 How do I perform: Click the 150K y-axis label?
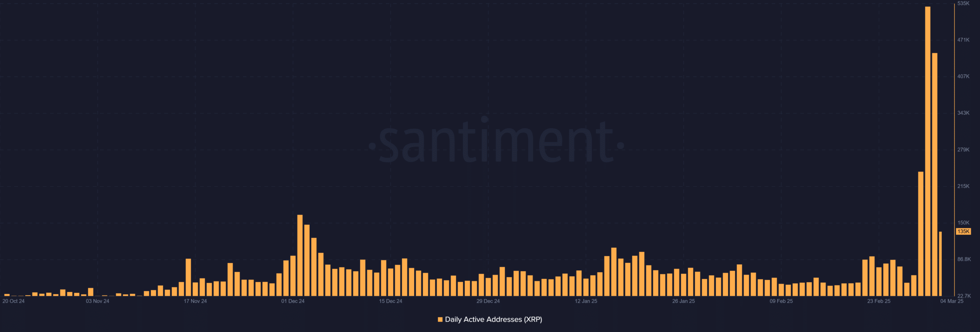click(963, 222)
